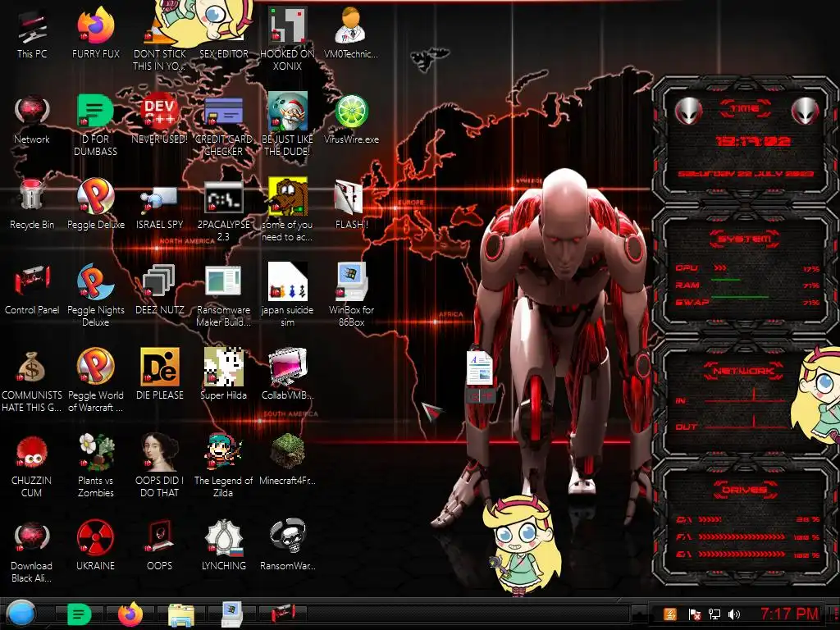Launch WinBox for 86Box
This screenshot has width=840, height=630.
pos(351,294)
